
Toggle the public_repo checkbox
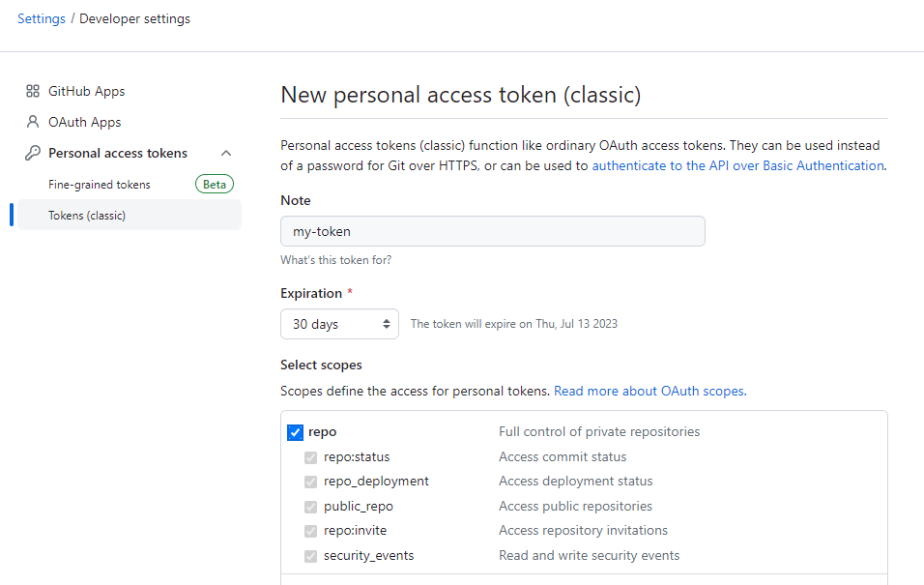coord(311,507)
